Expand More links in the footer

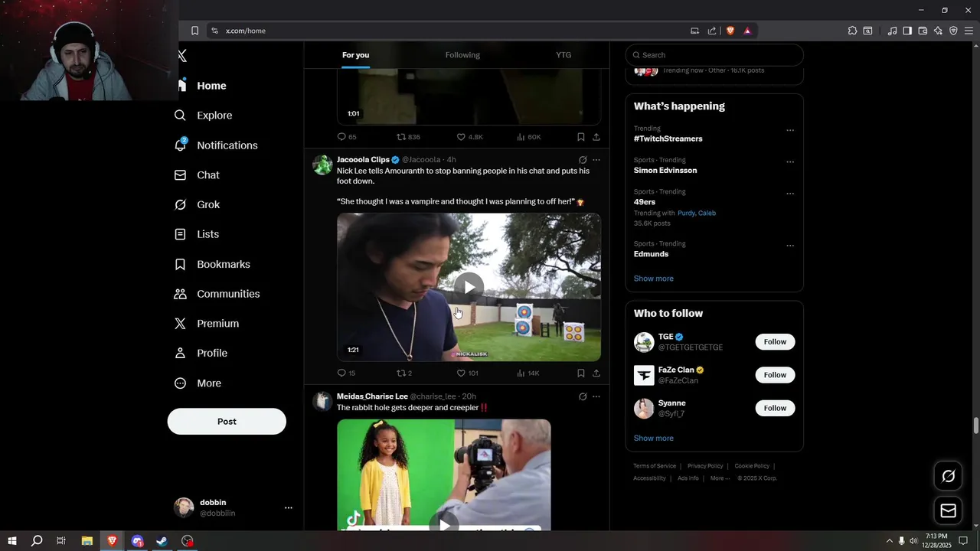[x=720, y=478]
